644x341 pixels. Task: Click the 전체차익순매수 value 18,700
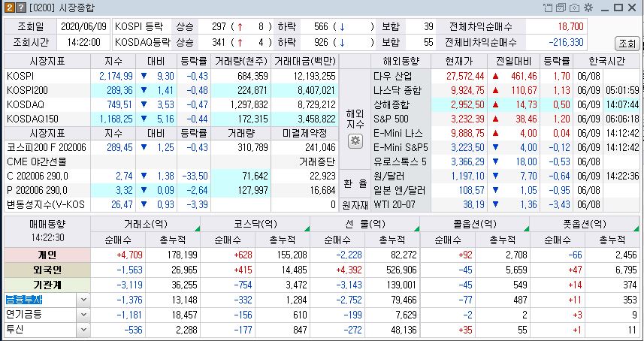pyautogui.click(x=570, y=27)
